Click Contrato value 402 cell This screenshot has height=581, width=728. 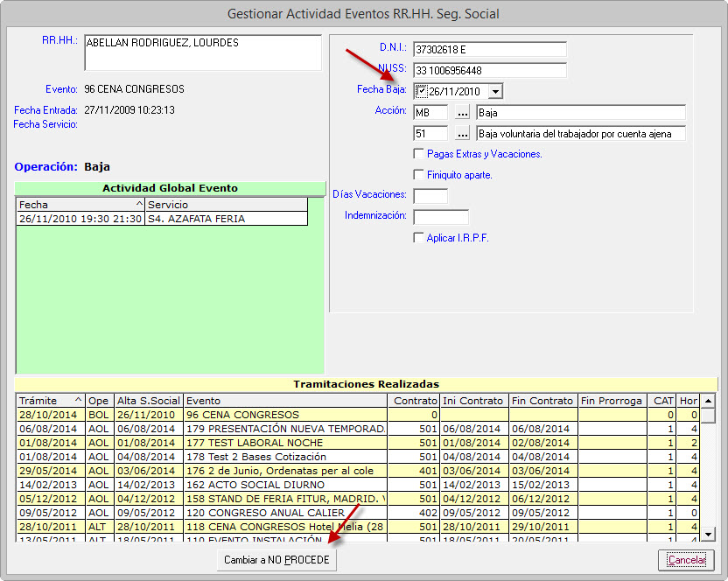(x=413, y=513)
